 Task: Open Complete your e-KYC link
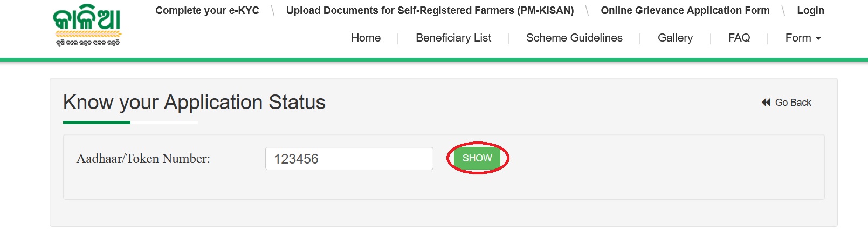point(207,11)
